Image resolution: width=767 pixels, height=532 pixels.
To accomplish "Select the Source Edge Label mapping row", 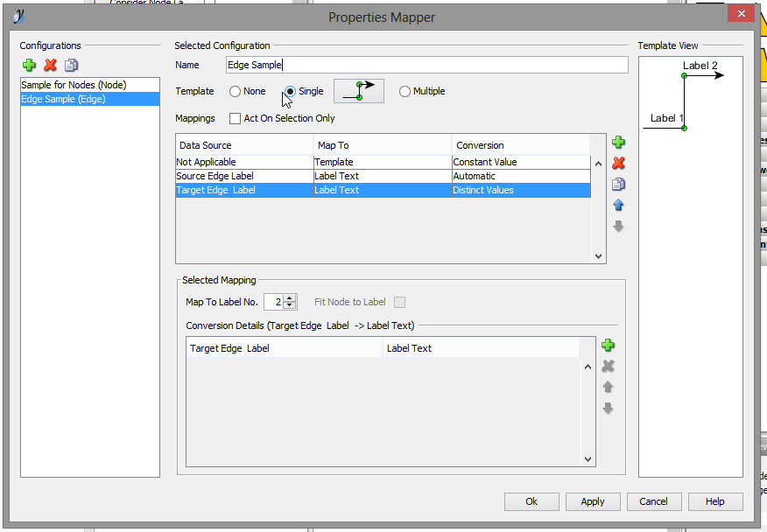I will pos(215,176).
